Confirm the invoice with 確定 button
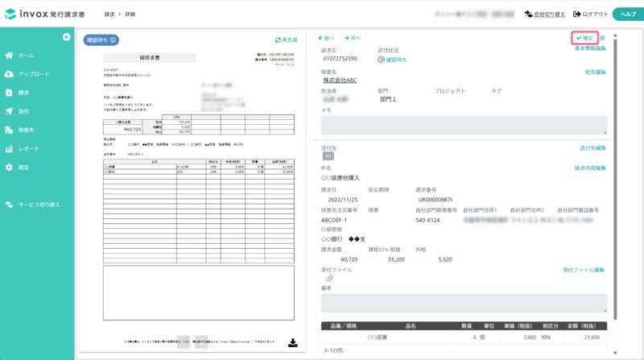644x360 pixels. (584, 38)
